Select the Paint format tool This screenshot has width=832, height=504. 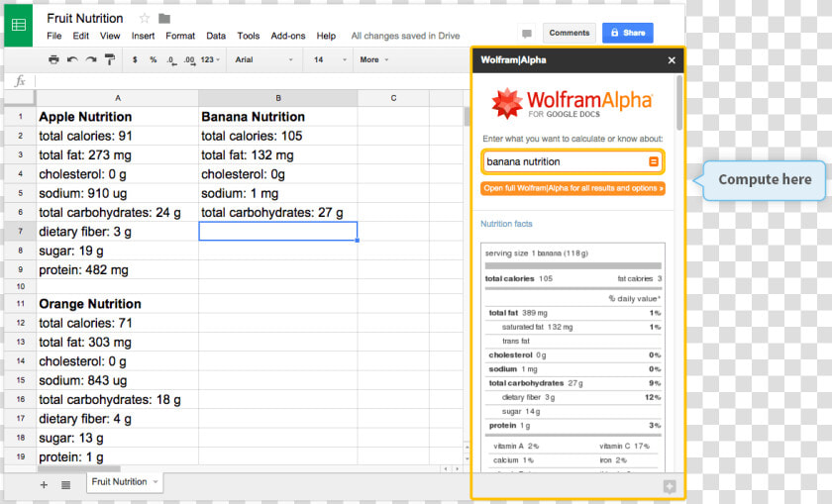tap(110, 59)
